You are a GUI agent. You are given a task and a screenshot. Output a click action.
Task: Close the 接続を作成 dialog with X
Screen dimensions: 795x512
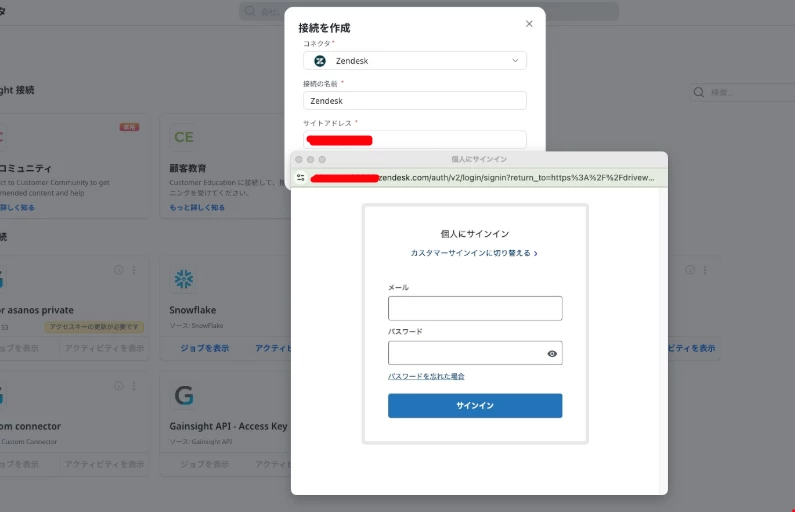[529, 24]
